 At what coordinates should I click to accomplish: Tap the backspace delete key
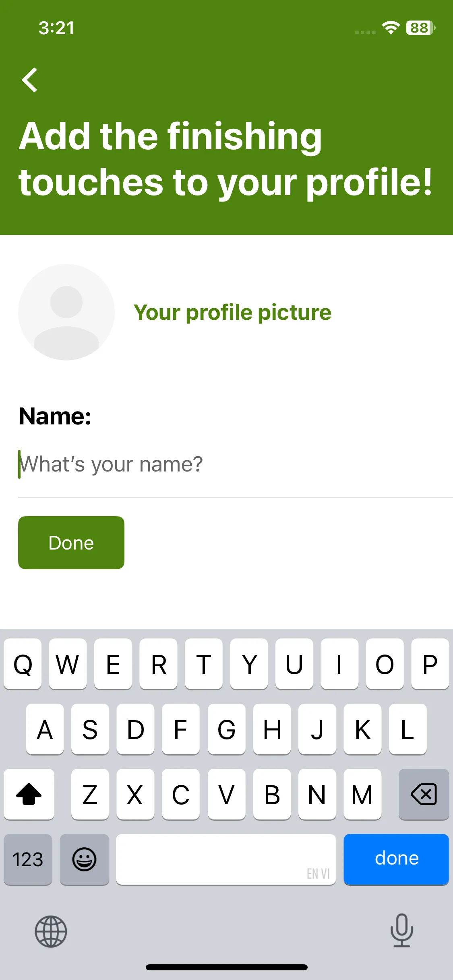pos(424,794)
